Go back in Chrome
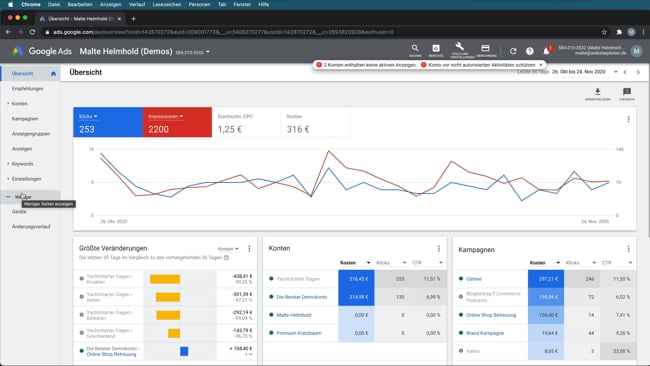 [x=8, y=32]
